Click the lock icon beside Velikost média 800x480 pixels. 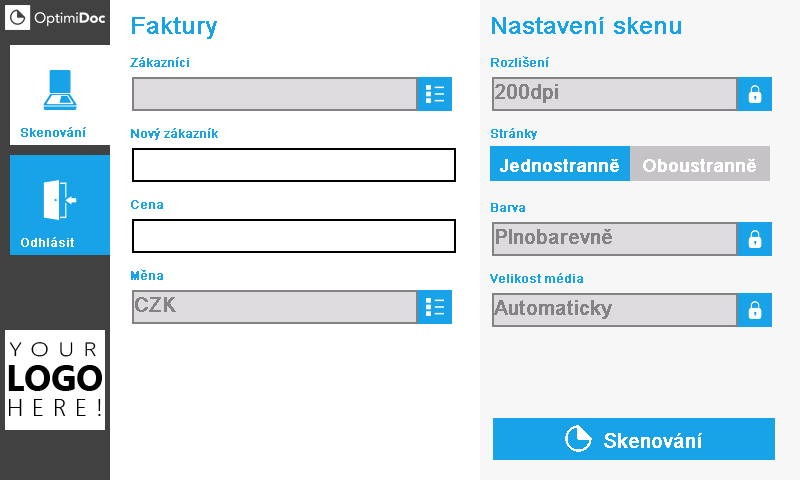[x=755, y=310]
